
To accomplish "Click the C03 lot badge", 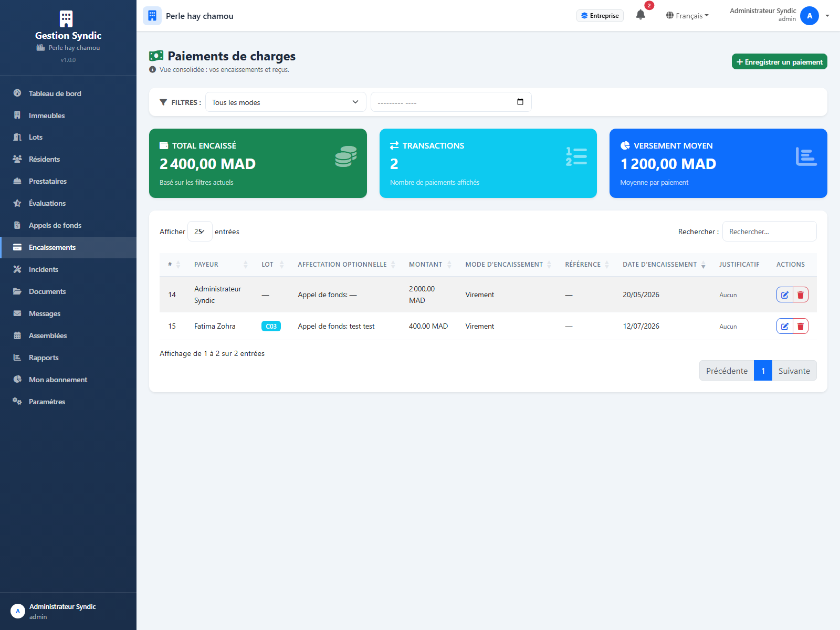I will (x=271, y=327).
